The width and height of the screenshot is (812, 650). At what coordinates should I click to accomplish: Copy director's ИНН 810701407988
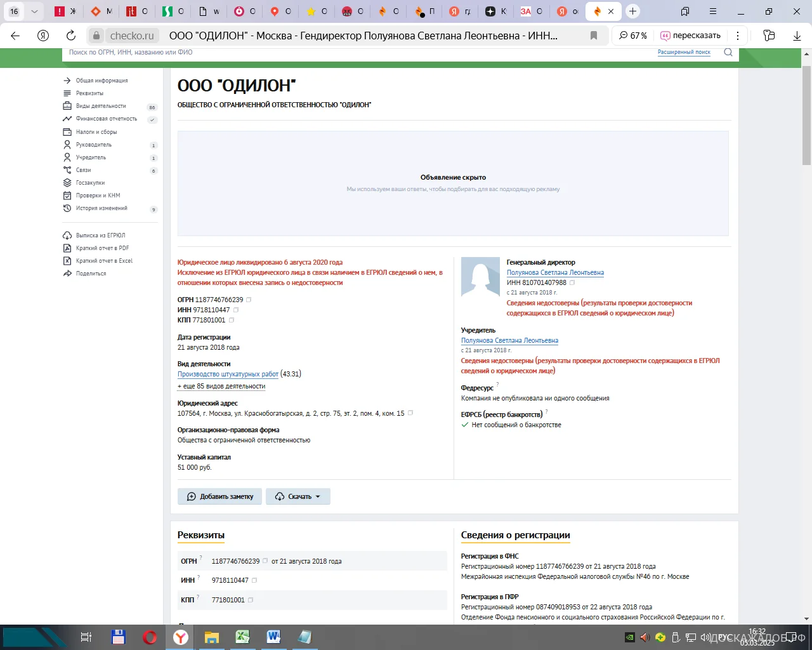pos(572,282)
